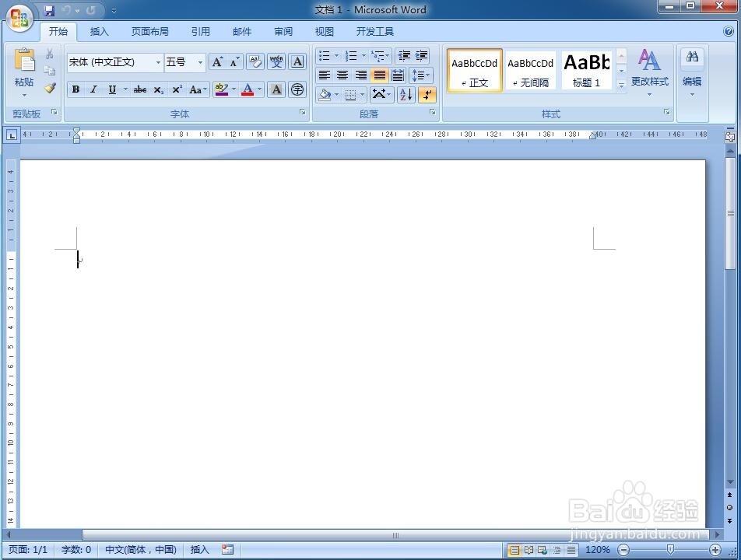Click the 字数: 0 word count
The height and width of the screenshot is (560, 741).
coord(76,550)
